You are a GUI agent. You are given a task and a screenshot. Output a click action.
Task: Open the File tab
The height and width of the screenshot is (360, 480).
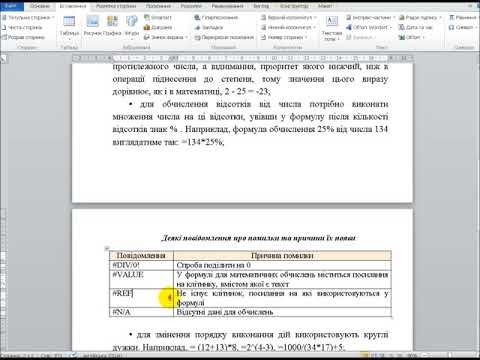(x=11, y=6)
